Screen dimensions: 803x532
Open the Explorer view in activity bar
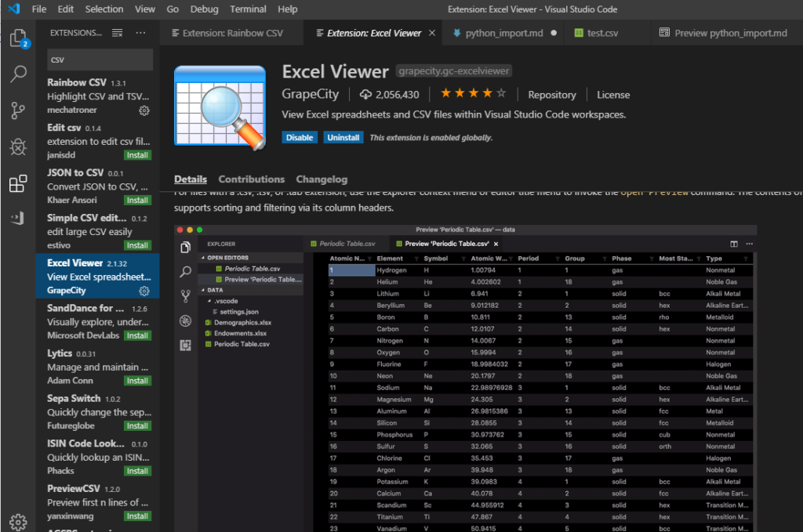[19, 38]
